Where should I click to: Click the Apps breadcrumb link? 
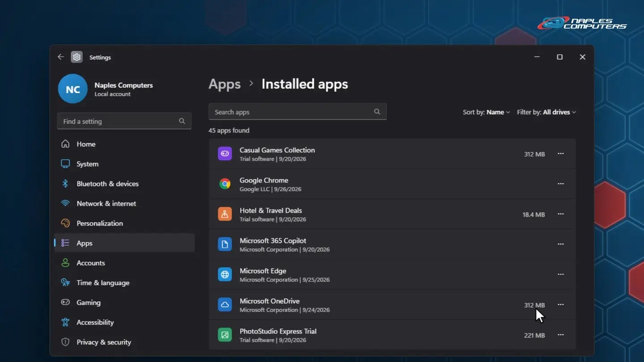pyautogui.click(x=225, y=84)
